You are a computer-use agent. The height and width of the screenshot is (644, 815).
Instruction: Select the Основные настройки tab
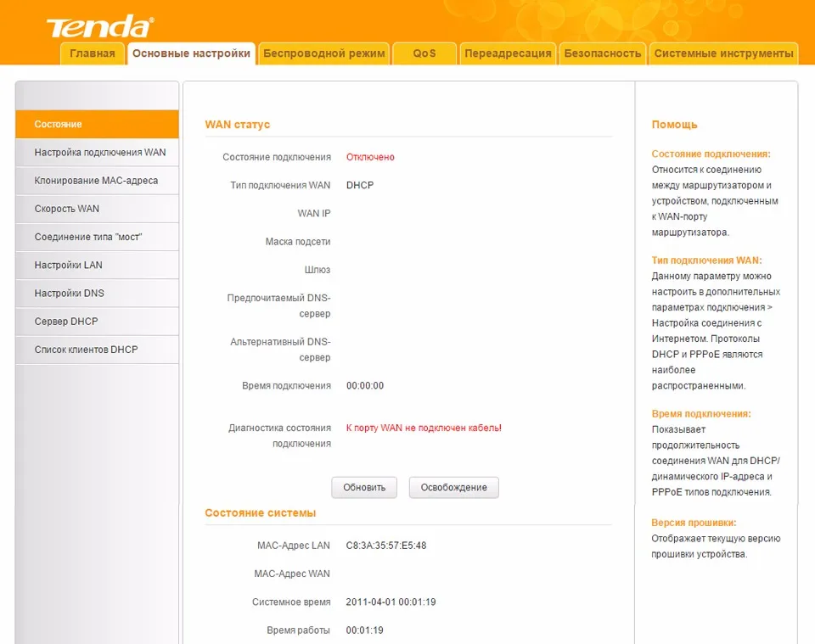point(191,53)
